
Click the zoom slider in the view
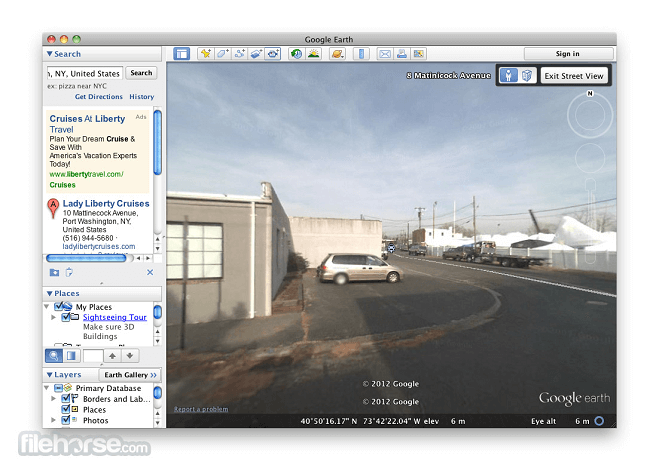[590, 221]
